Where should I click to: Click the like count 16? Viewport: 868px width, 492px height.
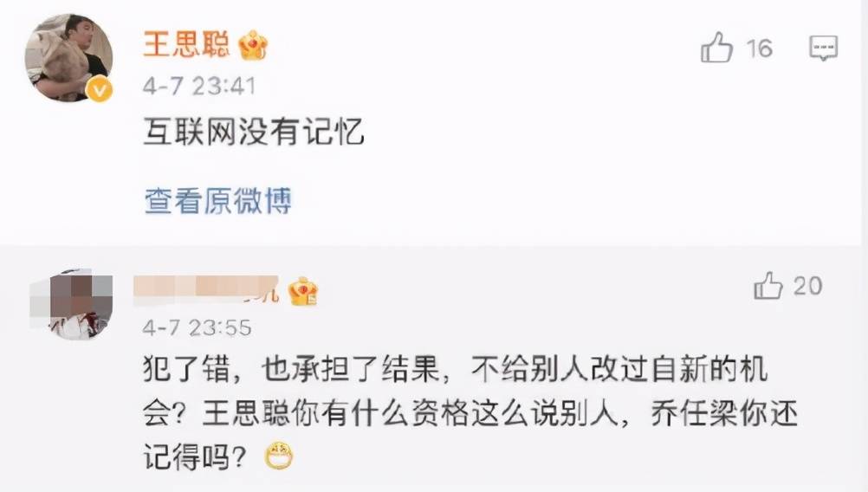pyautogui.click(x=759, y=49)
